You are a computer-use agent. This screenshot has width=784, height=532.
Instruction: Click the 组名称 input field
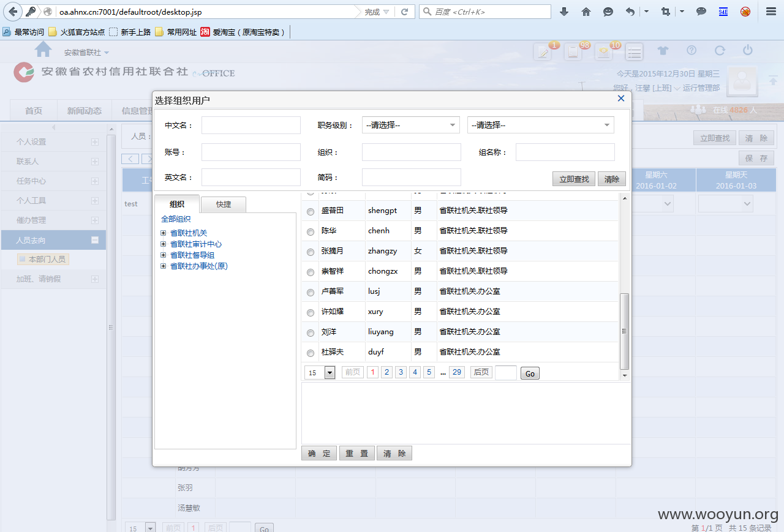point(565,152)
